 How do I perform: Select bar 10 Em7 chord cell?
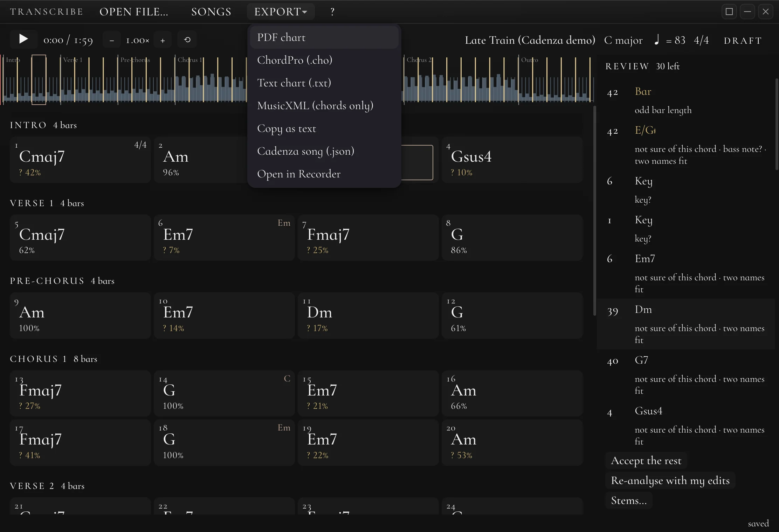pyautogui.click(x=224, y=316)
